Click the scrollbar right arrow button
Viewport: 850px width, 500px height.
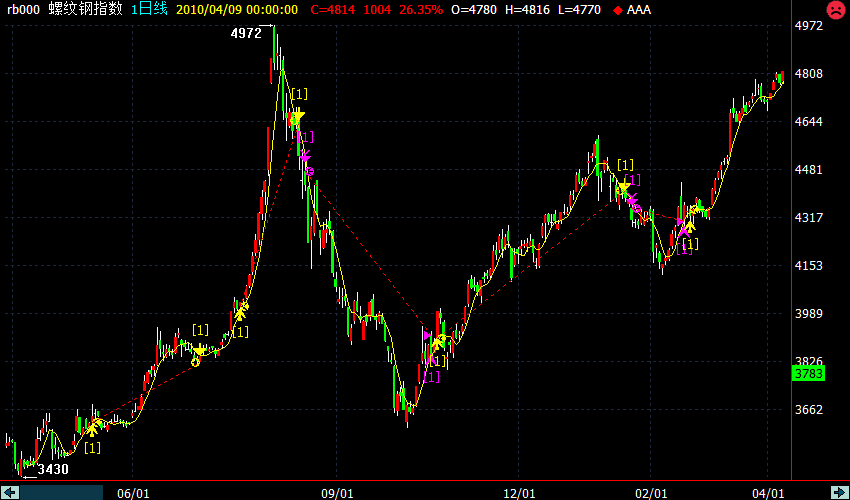838,491
